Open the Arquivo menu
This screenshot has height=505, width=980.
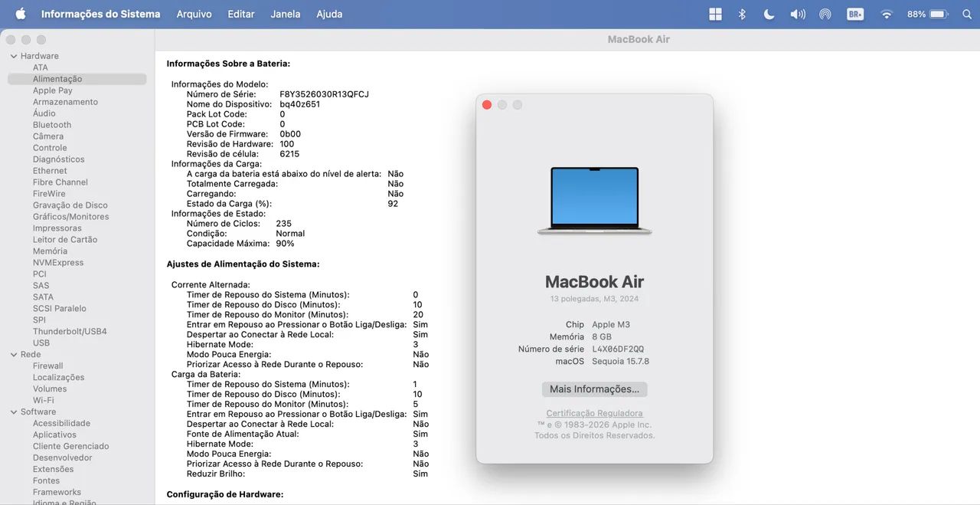pos(194,14)
